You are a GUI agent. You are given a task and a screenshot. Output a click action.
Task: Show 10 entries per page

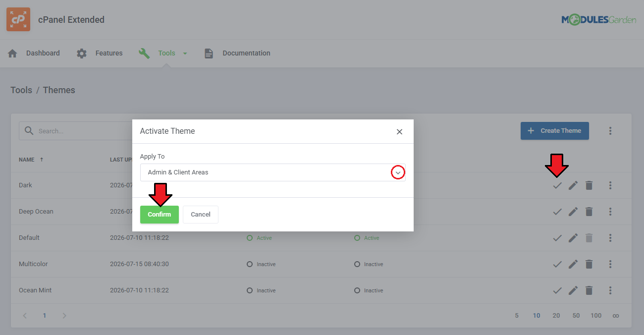(537, 316)
